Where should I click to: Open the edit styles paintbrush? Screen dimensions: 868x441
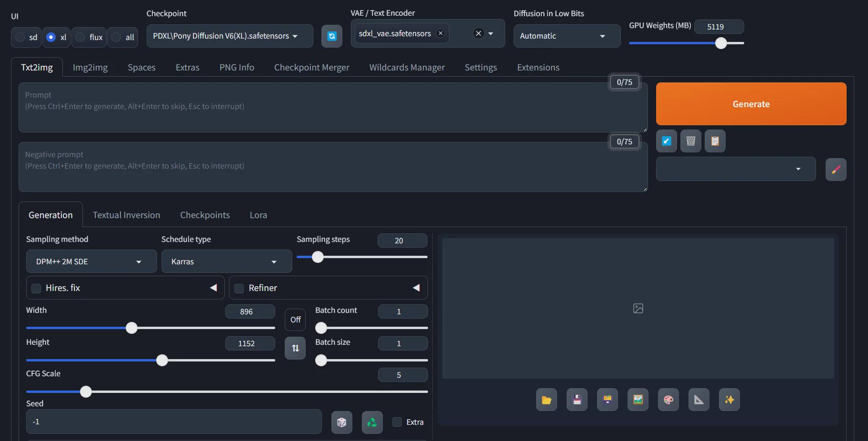(836, 170)
